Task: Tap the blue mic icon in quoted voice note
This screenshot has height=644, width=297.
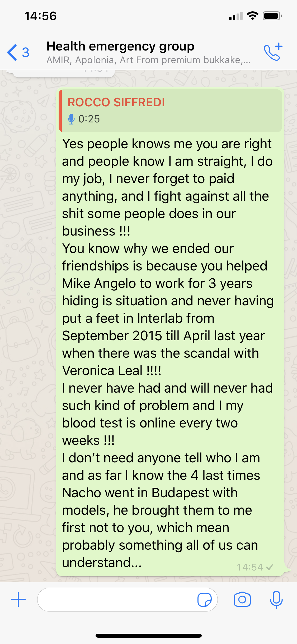Action: click(71, 119)
